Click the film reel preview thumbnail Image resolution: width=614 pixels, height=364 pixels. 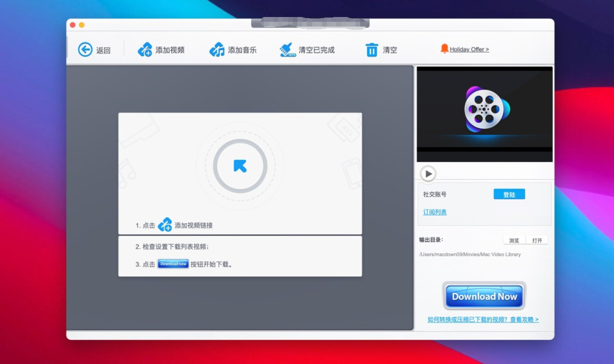[485, 114]
